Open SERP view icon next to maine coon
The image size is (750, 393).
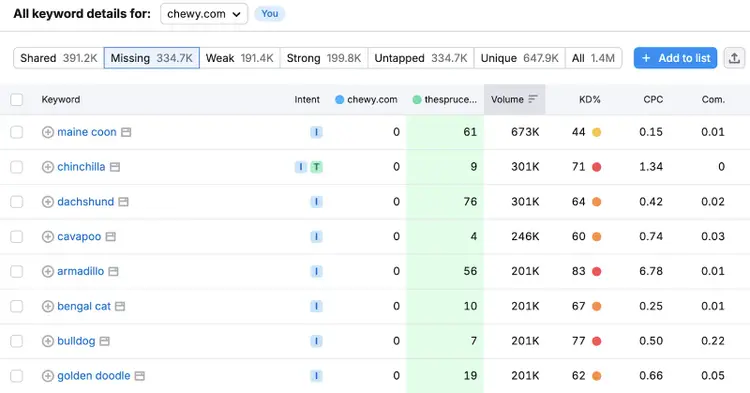126,132
